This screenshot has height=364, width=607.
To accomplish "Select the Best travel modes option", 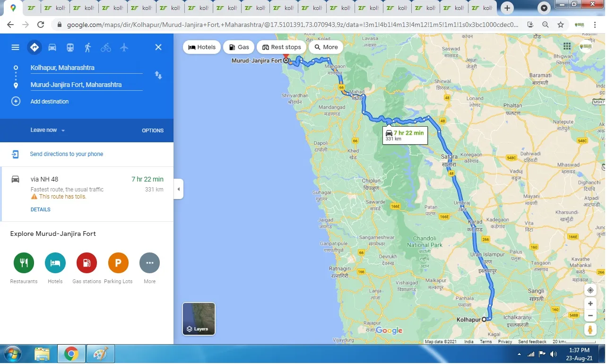I will (x=34, y=47).
